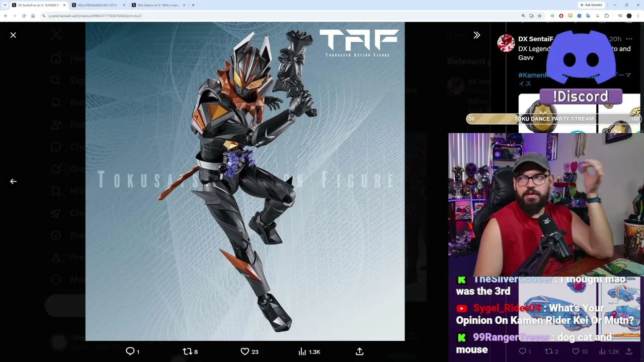
Task: Like the photo with 23 likes
Action: click(250, 351)
